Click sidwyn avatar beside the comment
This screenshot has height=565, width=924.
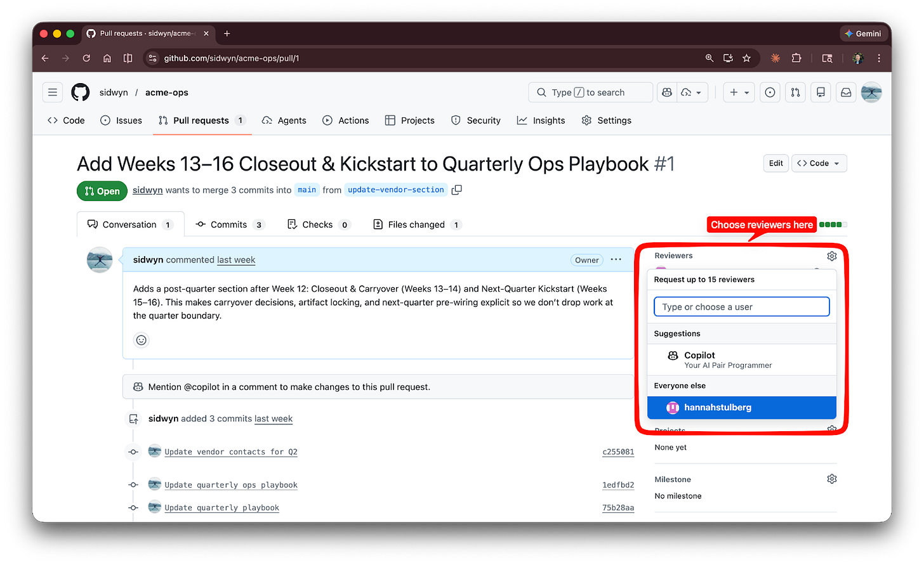point(100,260)
